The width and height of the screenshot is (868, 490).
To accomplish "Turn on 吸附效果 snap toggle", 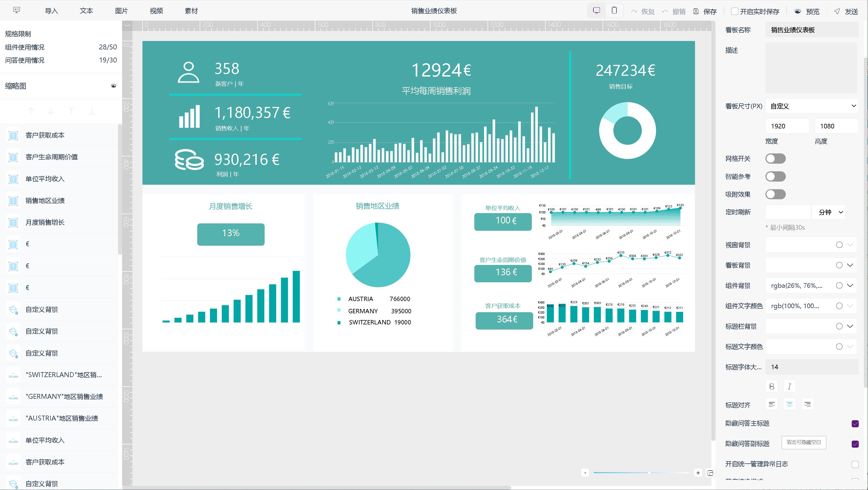I will pos(775,194).
